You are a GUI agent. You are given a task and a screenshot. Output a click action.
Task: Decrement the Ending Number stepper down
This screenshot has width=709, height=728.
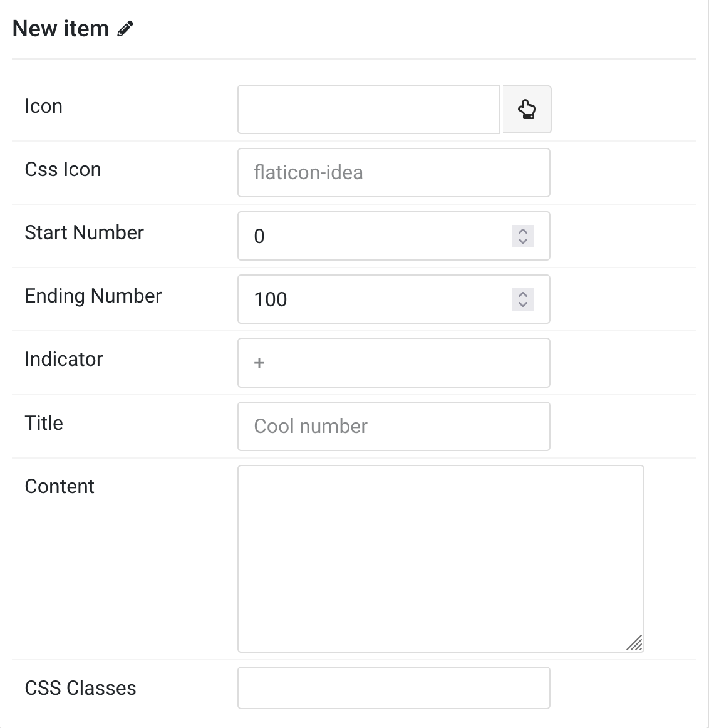pyautogui.click(x=523, y=305)
